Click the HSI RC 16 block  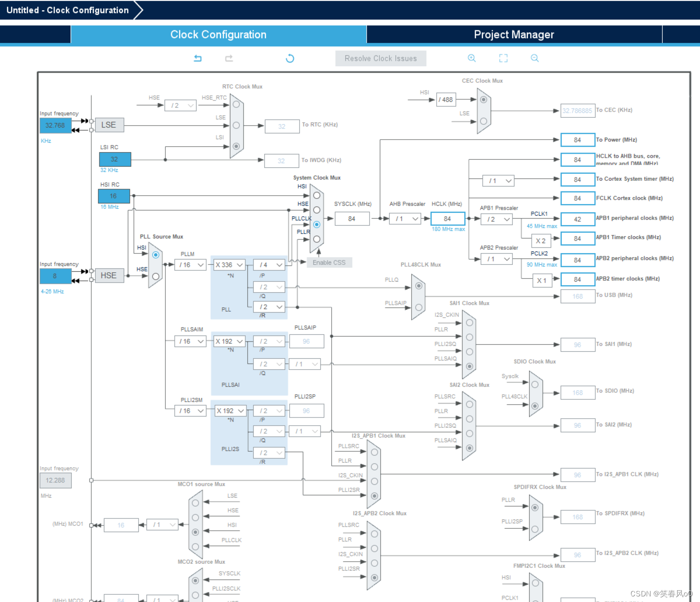[114, 196]
